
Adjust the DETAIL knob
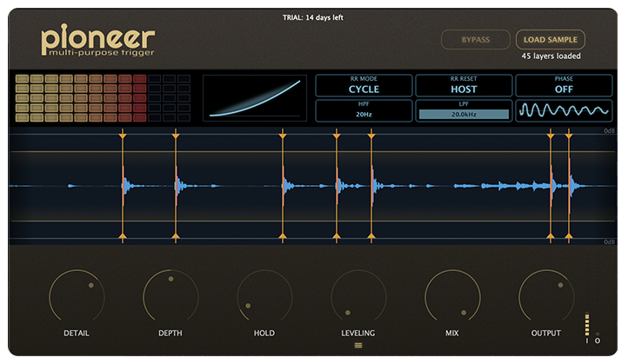pos(77,297)
